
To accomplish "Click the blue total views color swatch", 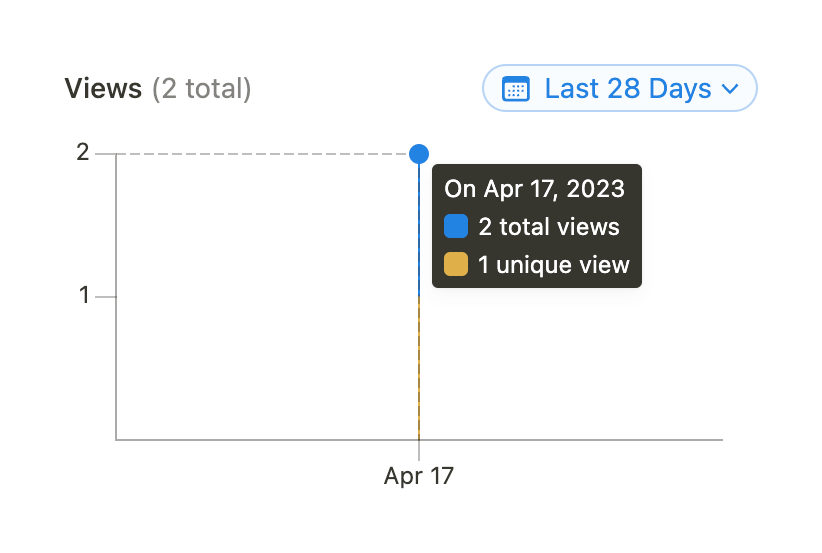I will tap(456, 227).
